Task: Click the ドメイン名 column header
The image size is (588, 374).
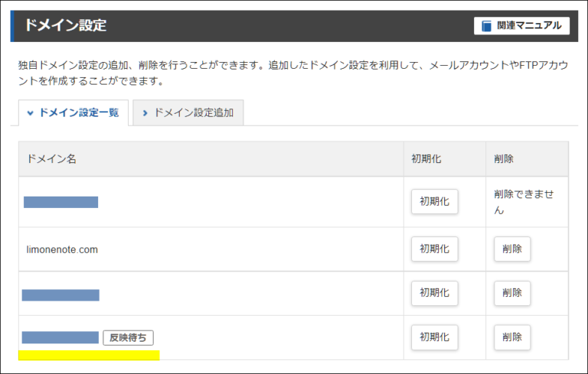Action: point(51,159)
